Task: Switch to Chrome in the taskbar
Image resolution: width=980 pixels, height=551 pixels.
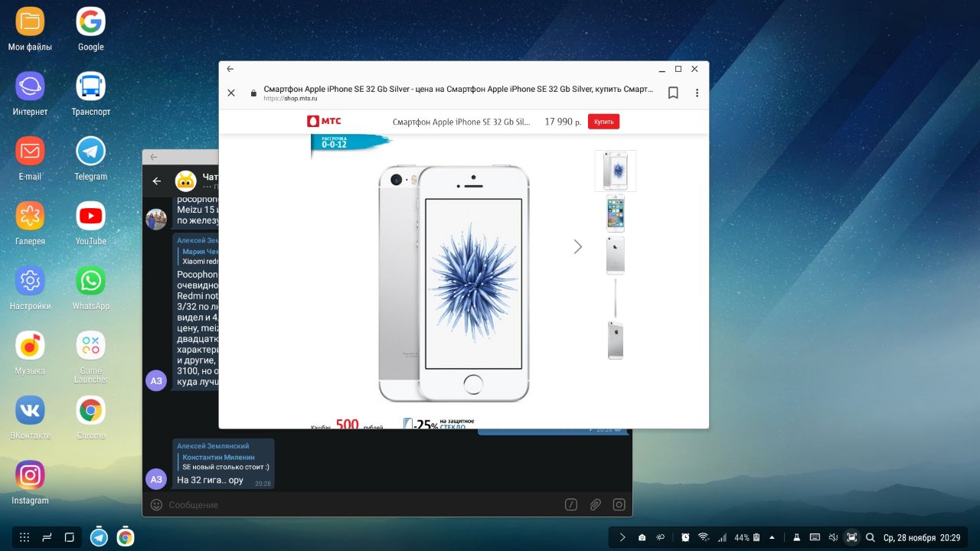Action: pos(126,537)
